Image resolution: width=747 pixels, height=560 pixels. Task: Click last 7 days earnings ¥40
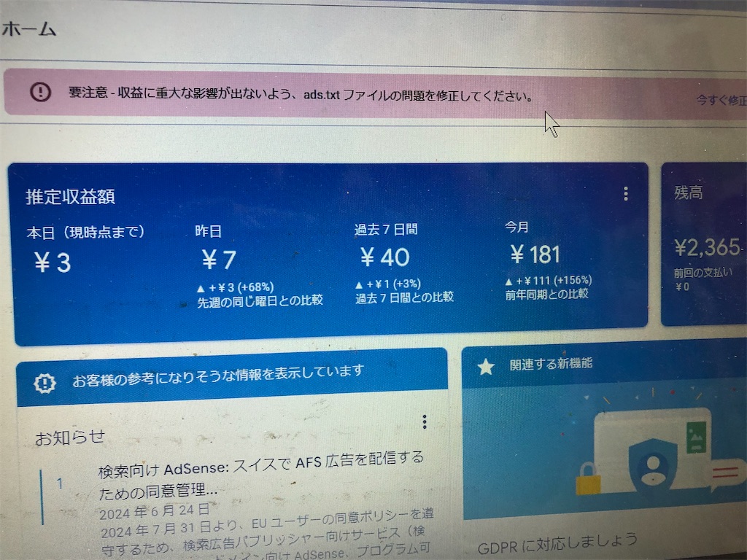point(384,257)
